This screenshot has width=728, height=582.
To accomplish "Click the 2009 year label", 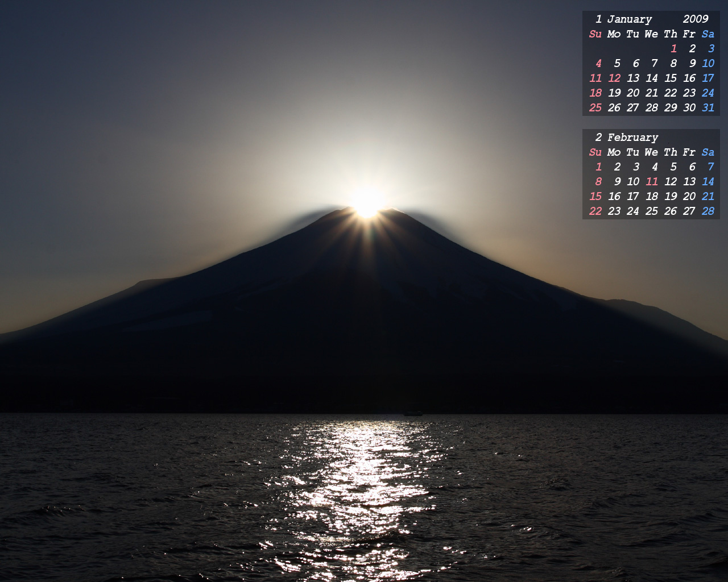I will [x=696, y=19].
